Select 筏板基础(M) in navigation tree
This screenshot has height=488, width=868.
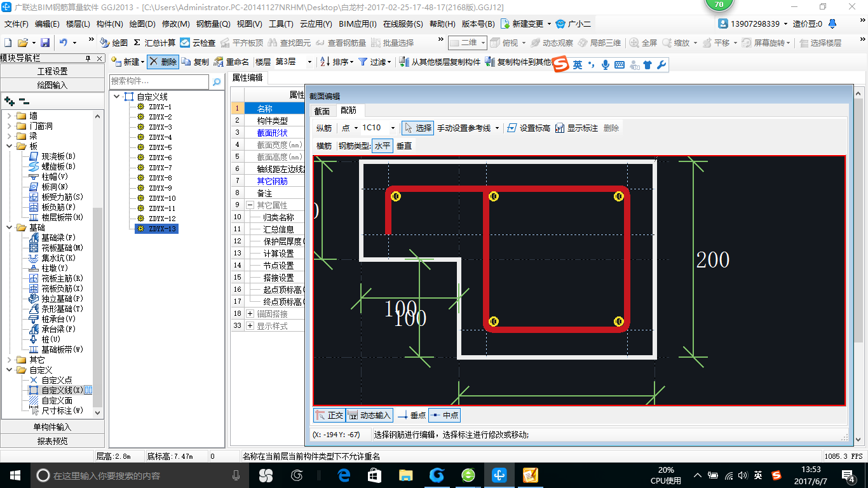pyautogui.click(x=62, y=248)
